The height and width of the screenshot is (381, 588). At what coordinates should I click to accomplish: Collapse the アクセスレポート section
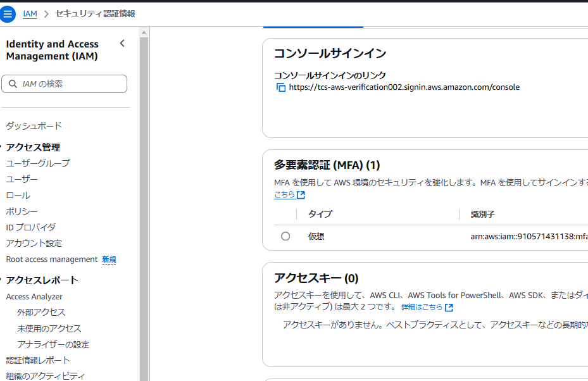1,280
